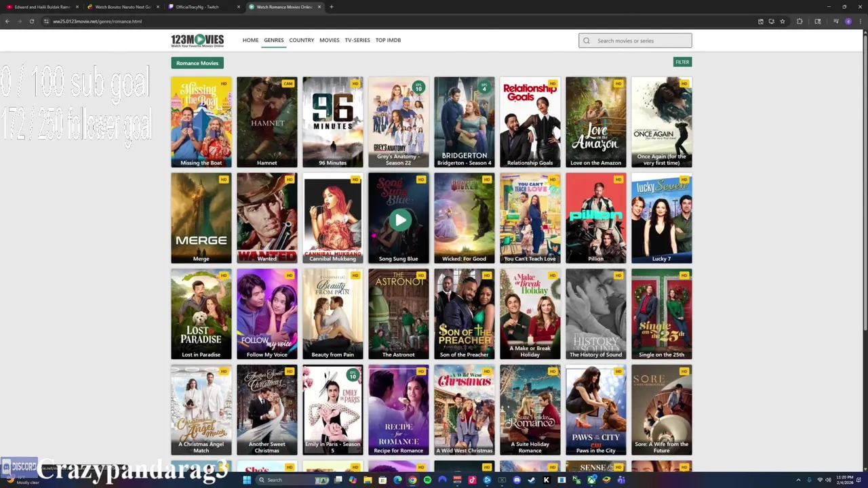Open the FILTER options

(682, 62)
